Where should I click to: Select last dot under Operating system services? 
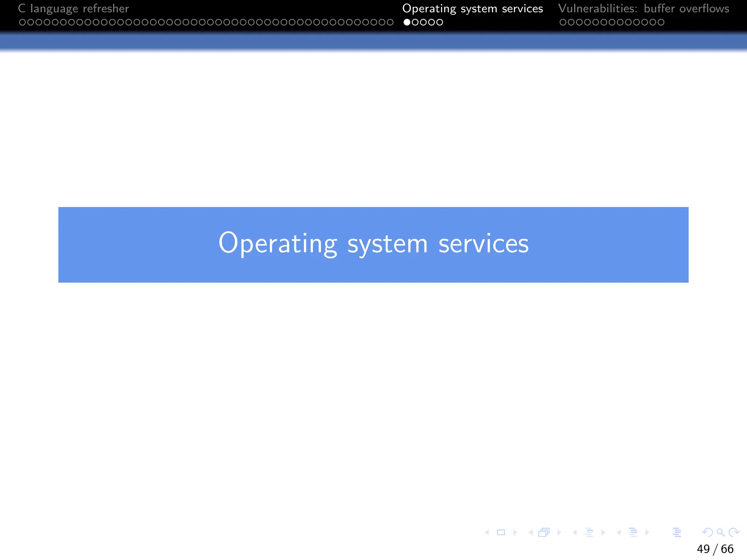[x=440, y=22]
